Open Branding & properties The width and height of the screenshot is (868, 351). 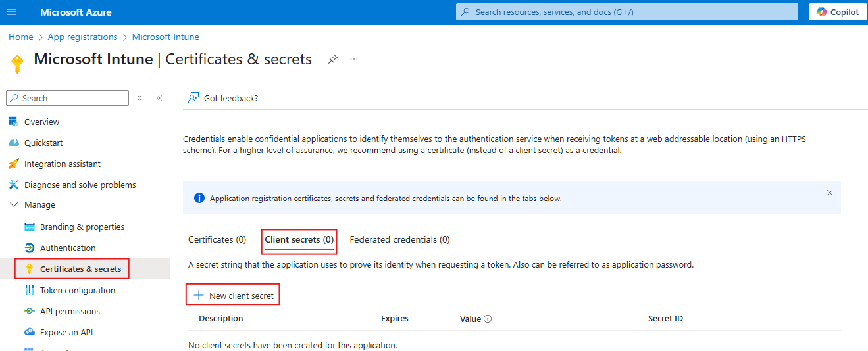[x=82, y=227]
